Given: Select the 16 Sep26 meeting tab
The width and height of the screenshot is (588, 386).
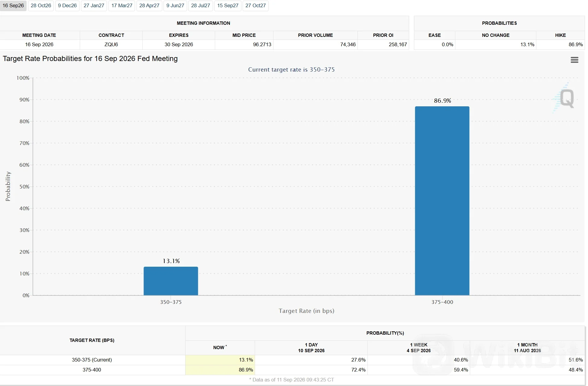Looking at the screenshot, I should click(13, 6).
